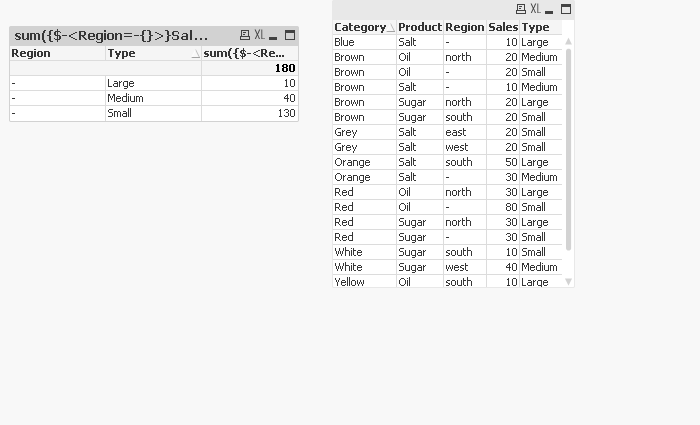The width and height of the screenshot is (700, 425).
Task: Minimize the right table box
Action: point(551,9)
